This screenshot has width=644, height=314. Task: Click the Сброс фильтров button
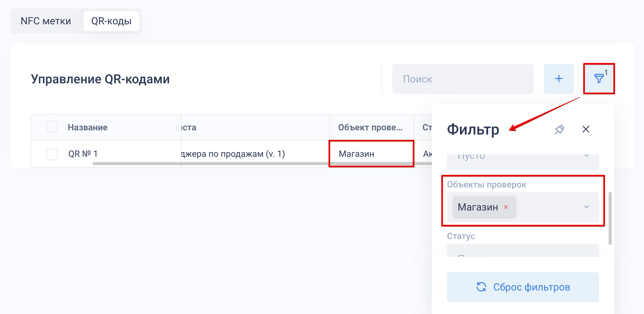(x=523, y=287)
